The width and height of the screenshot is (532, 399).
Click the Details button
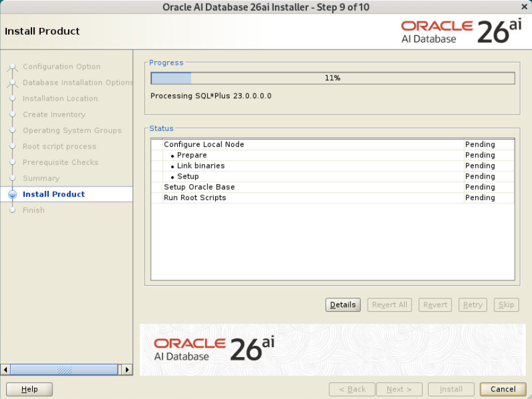(x=343, y=304)
